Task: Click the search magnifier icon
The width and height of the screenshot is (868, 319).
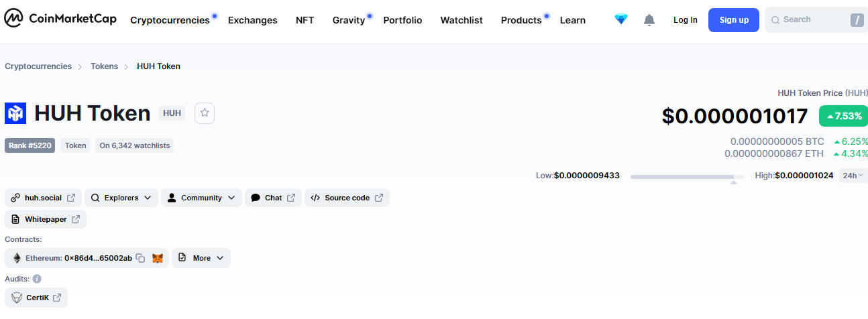Action: pos(775,20)
